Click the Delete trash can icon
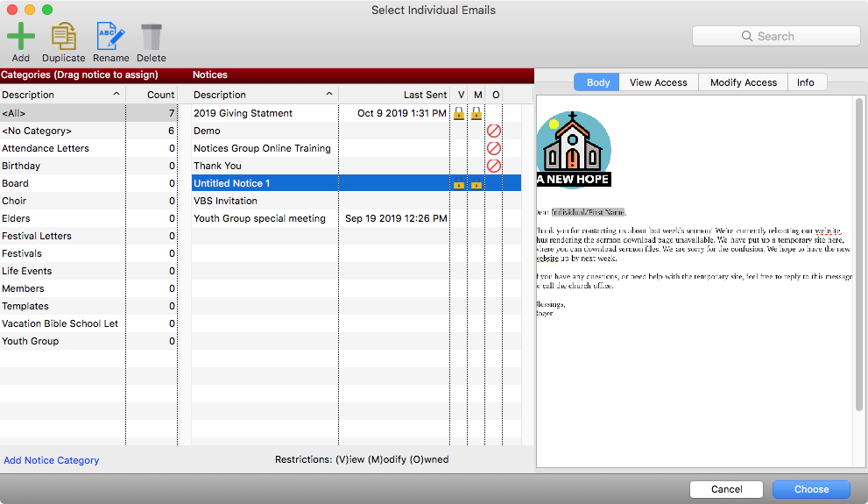The width and height of the screenshot is (868, 504). pos(152,38)
